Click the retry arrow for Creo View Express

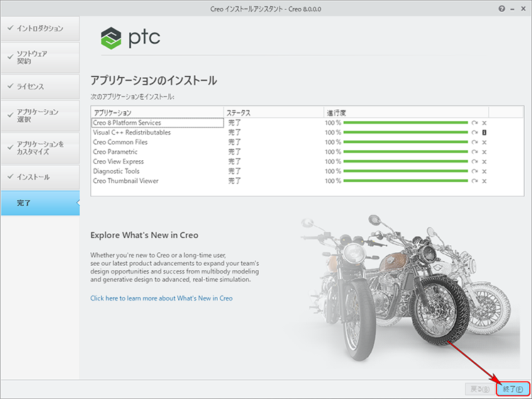click(x=475, y=162)
